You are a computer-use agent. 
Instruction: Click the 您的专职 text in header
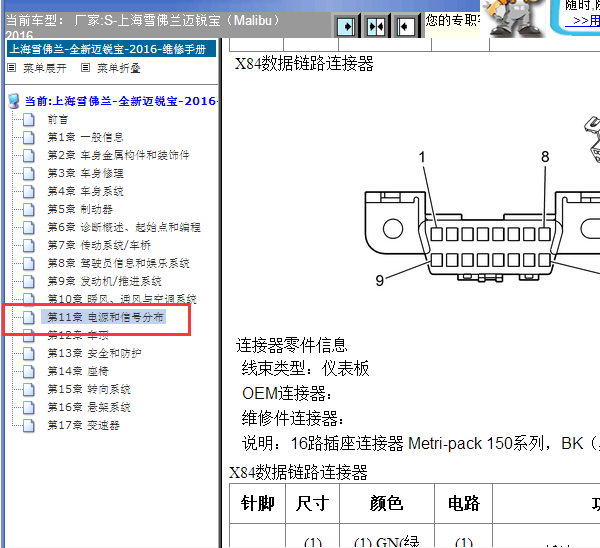pyautogui.click(x=453, y=20)
